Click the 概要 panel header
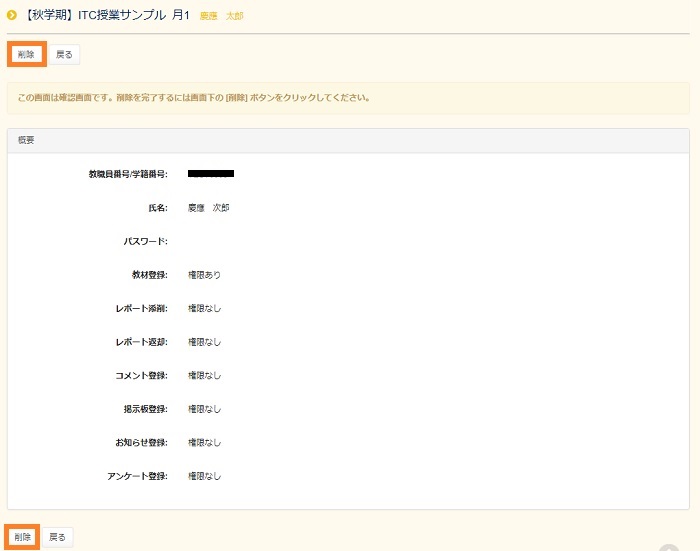Screen dimensions: 700x551 tap(348, 141)
